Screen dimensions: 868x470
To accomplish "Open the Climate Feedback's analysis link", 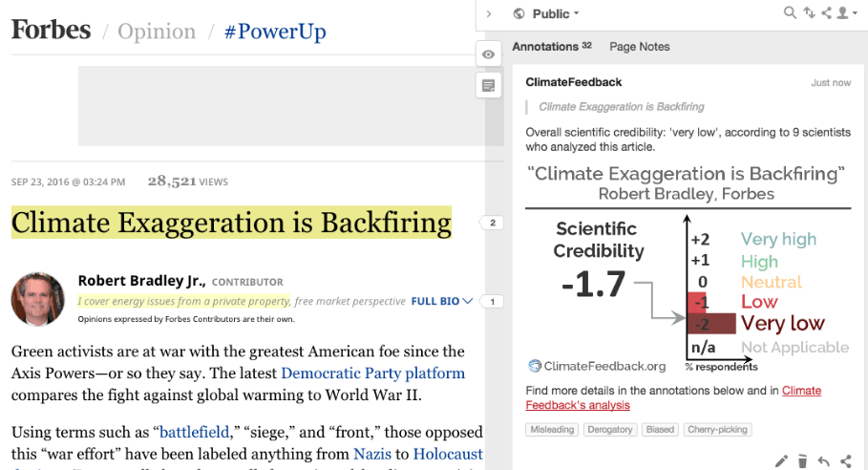I will (x=673, y=397).
